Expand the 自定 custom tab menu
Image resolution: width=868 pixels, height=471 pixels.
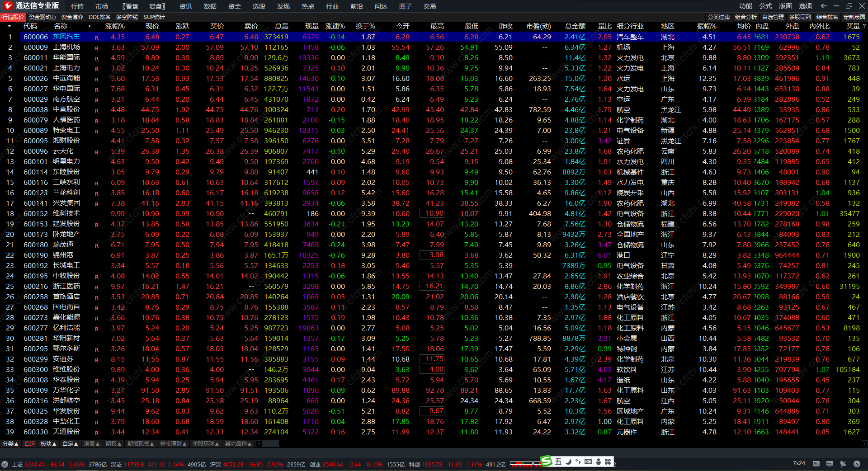(x=70, y=444)
